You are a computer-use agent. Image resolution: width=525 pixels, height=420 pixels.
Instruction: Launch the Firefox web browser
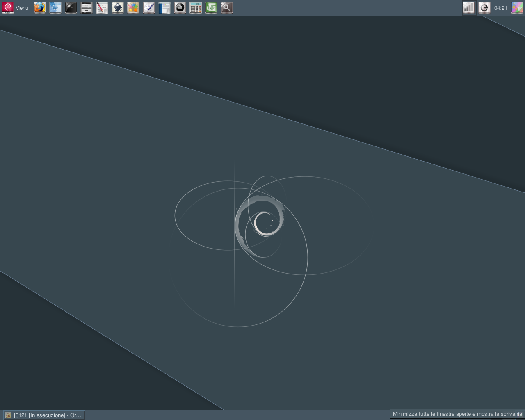[39, 7]
